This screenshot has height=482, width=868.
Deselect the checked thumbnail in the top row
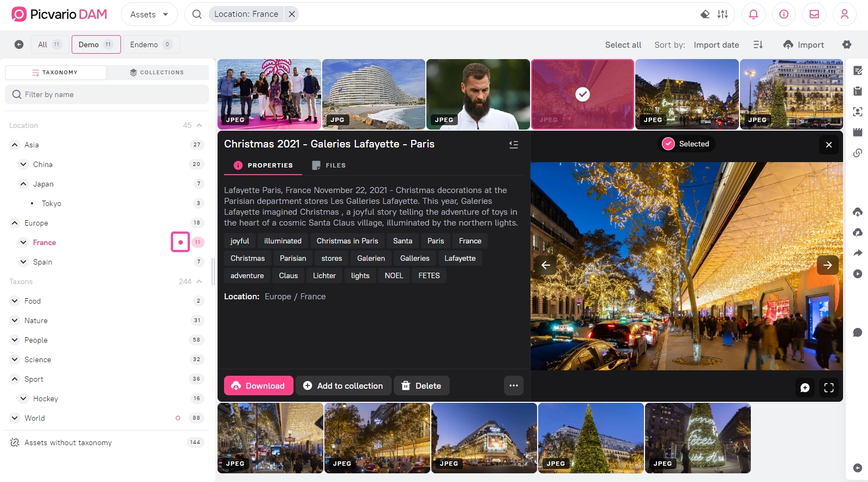pyautogui.click(x=583, y=94)
